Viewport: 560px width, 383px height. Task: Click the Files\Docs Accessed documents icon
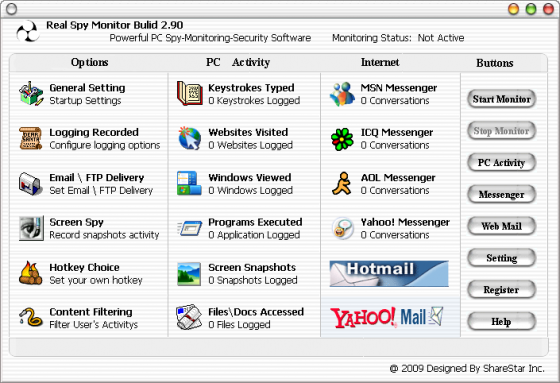point(189,317)
